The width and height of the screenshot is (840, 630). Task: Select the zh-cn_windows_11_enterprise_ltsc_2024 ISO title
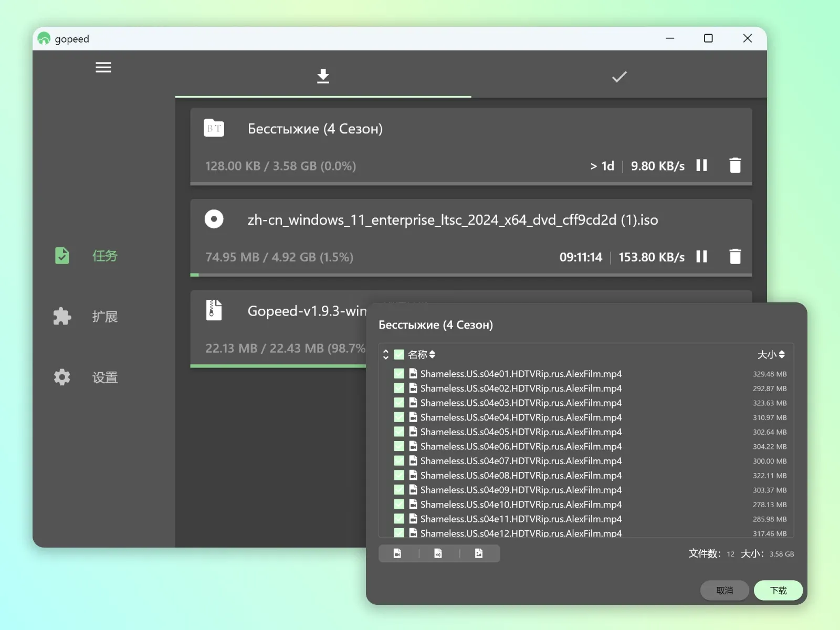point(453,219)
